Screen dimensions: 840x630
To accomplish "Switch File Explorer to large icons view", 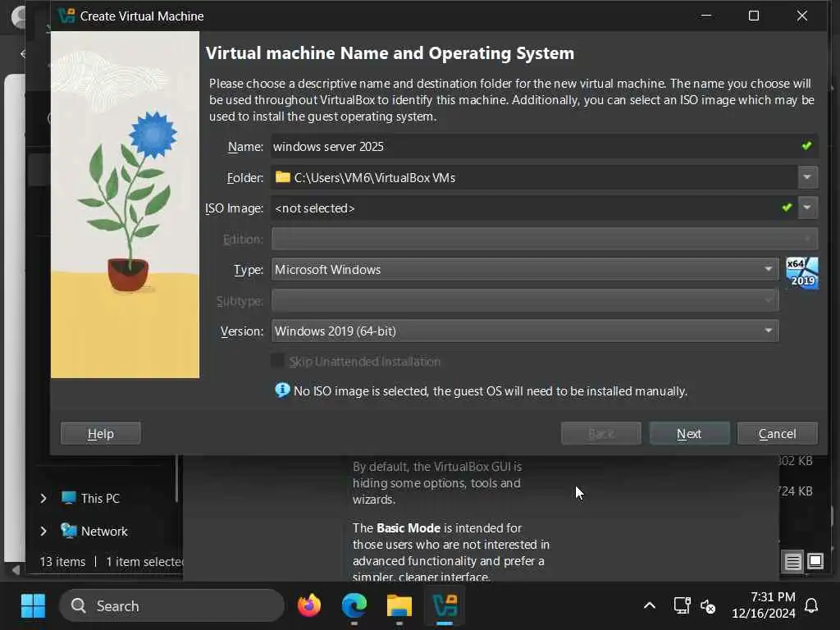I will click(815, 561).
